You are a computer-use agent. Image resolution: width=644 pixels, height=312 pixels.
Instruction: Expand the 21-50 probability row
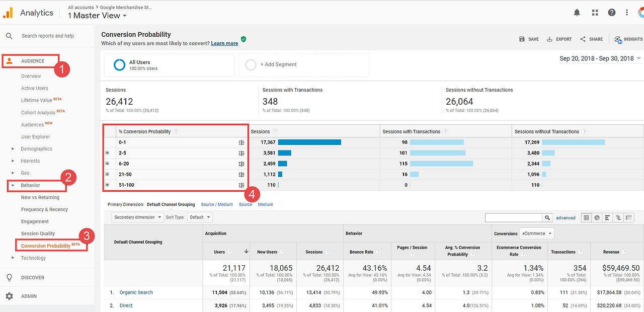[107, 174]
